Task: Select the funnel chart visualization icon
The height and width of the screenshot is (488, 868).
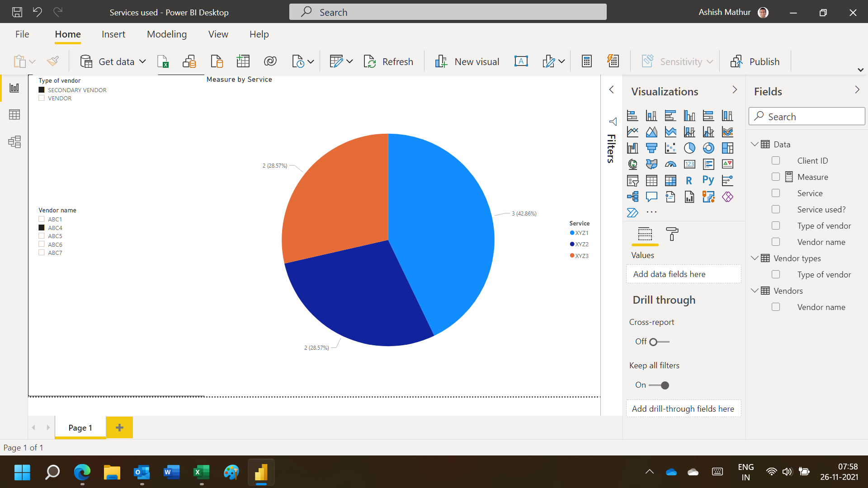Action: tap(651, 148)
